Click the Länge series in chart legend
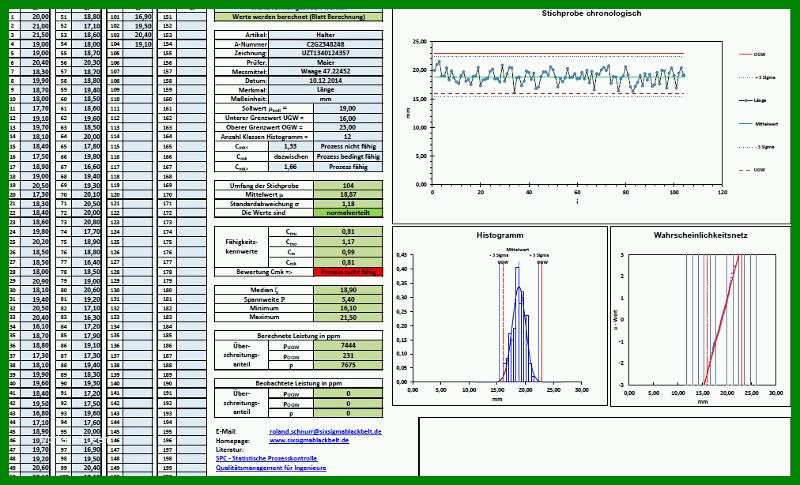This screenshot has height=485, width=800. 753,100
